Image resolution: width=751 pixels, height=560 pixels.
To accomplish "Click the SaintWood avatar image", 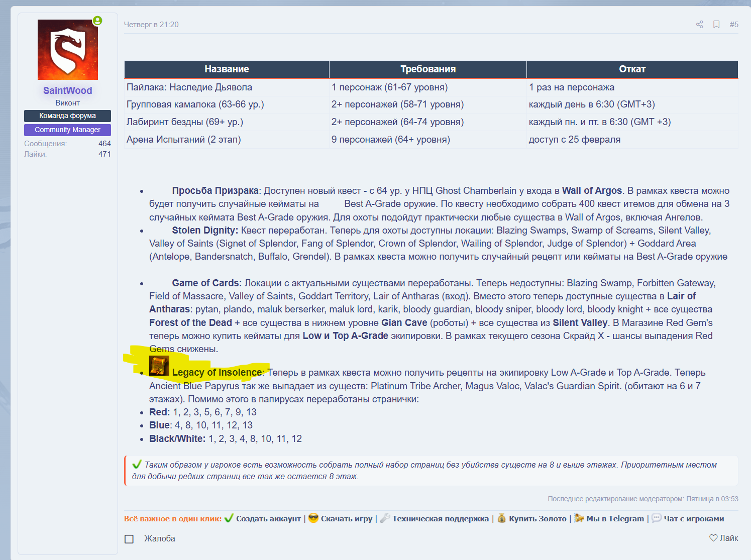I will [68, 50].
